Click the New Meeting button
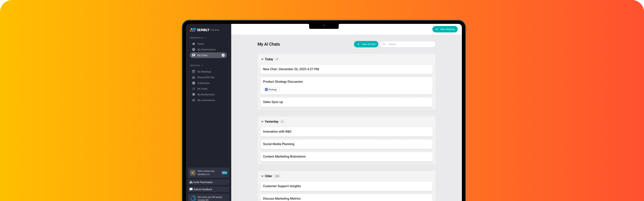 click(x=445, y=29)
